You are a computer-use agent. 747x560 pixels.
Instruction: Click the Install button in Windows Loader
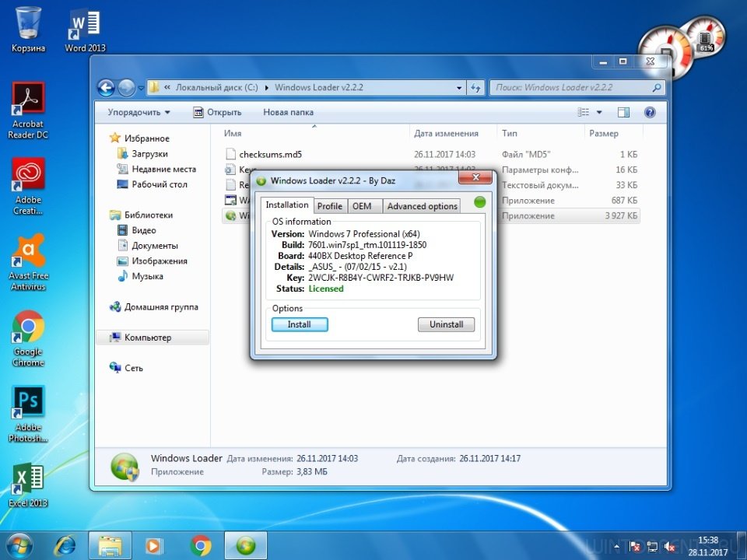pyautogui.click(x=300, y=324)
